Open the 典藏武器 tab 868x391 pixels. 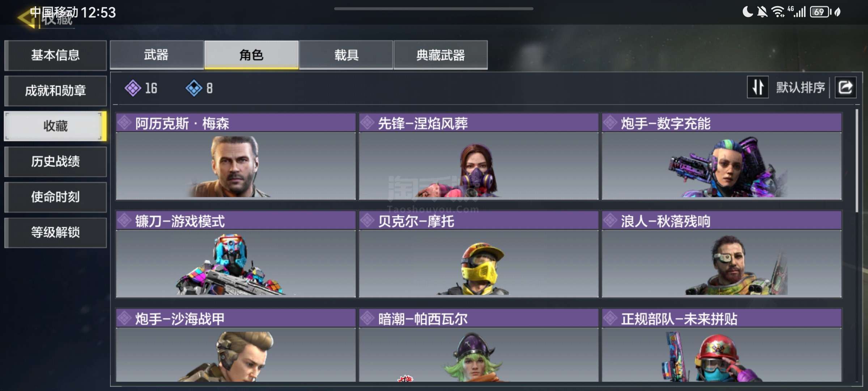click(441, 55)
